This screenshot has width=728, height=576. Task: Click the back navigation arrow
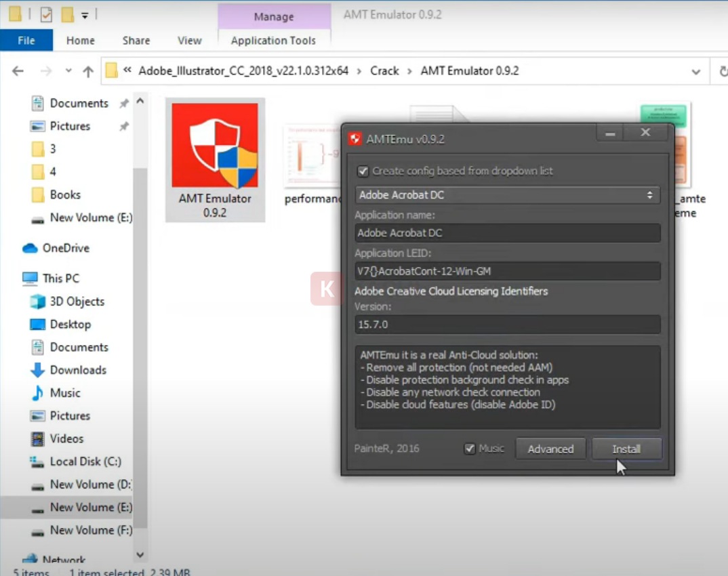click(x=17, y=70)
